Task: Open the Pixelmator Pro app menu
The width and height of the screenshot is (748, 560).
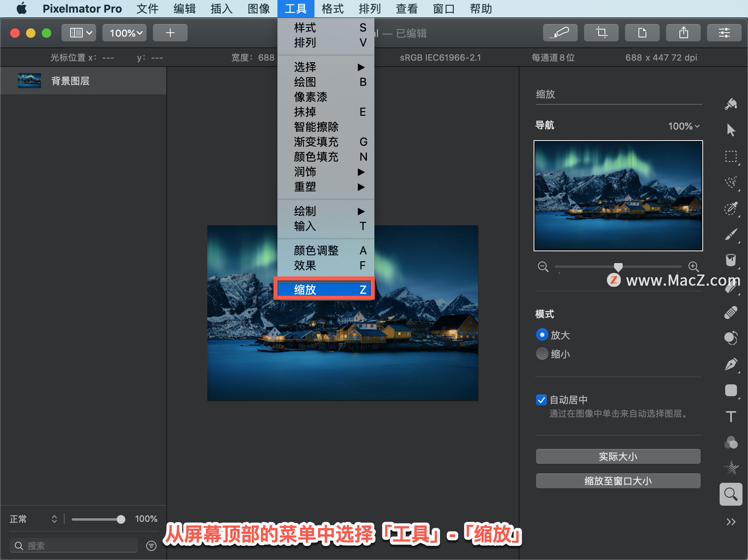Action: (82, 9)
